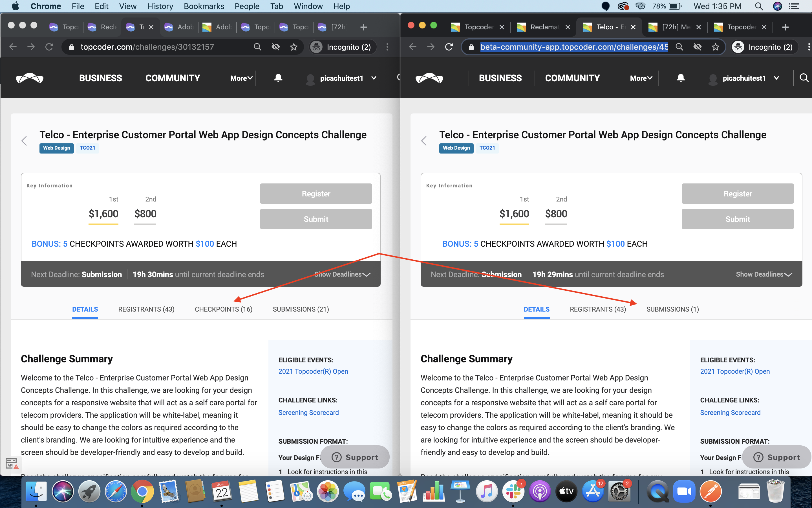812x508 pixels.
Task: Open Incognito profile menu in right window
Action: point(764,47)
